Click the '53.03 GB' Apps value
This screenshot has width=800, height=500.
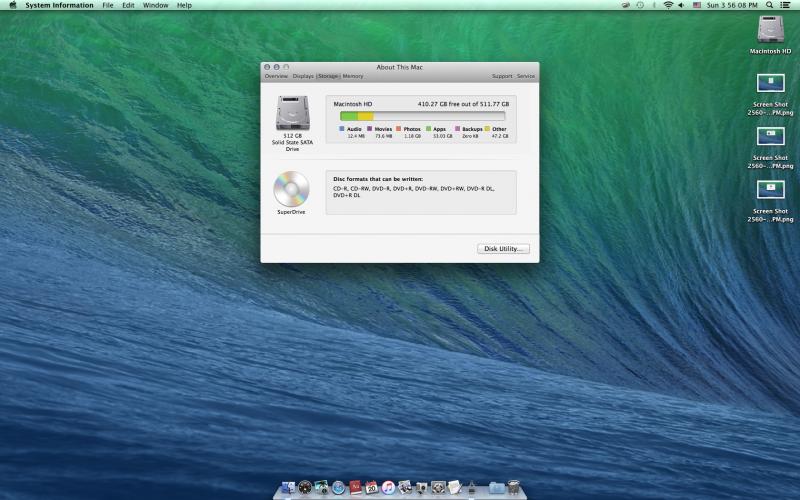point(442,136)
